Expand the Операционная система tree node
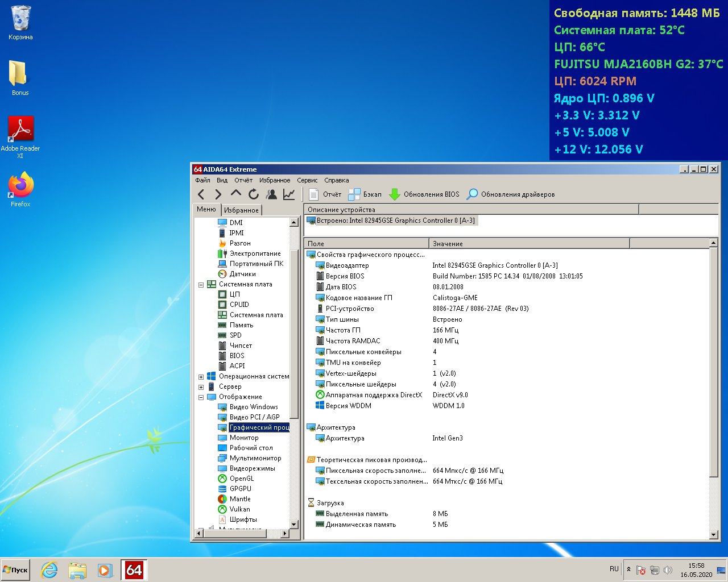728x582 pixels. (201, 377)
